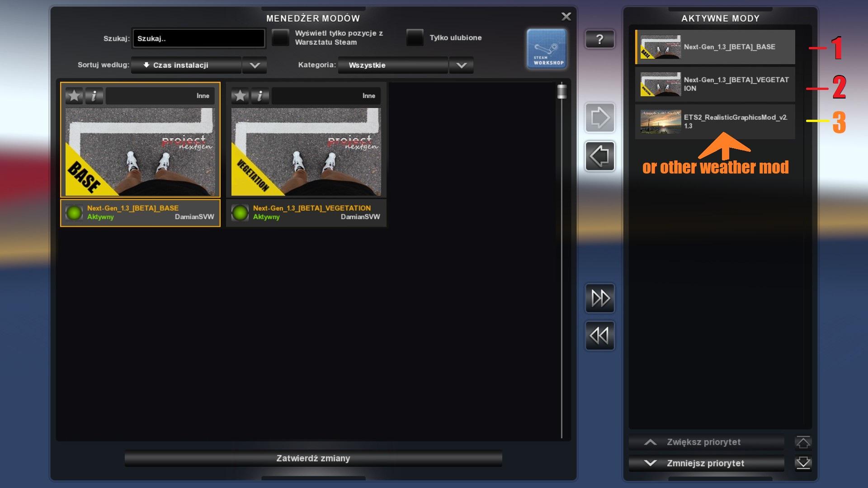Toggle the Tylko ulubione checkbox
The width and height of the screenshot is (868, 488).
415,38
